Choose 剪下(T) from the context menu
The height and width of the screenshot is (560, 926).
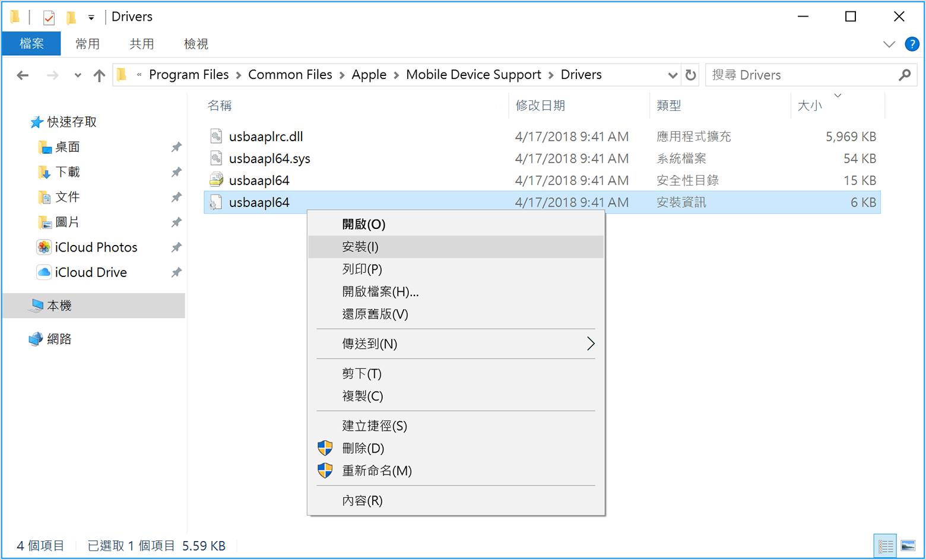[x=456, y=374]
